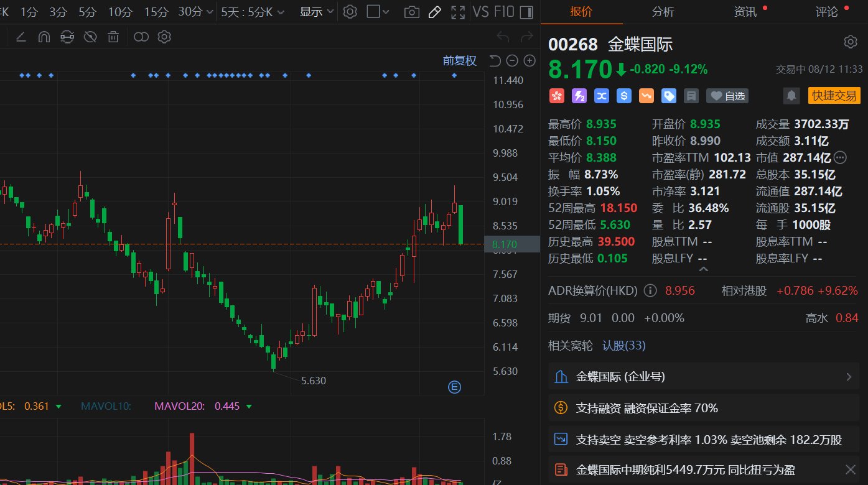This screenshot has width=868, height=485.
Task: Select 10分 timeframe
Action: pyautogui.click(x=119, y=12)
